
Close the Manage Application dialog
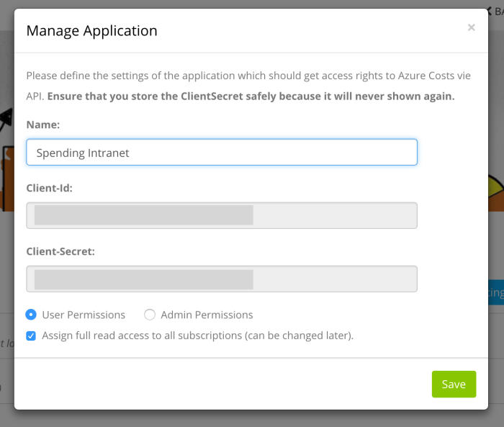click(471, 27)
